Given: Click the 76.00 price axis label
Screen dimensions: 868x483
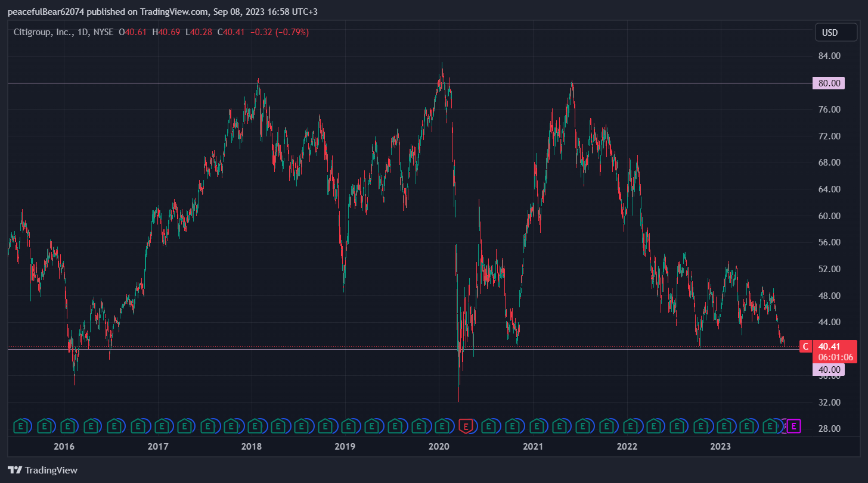Looking at the screenshot, I should [829, 110].
